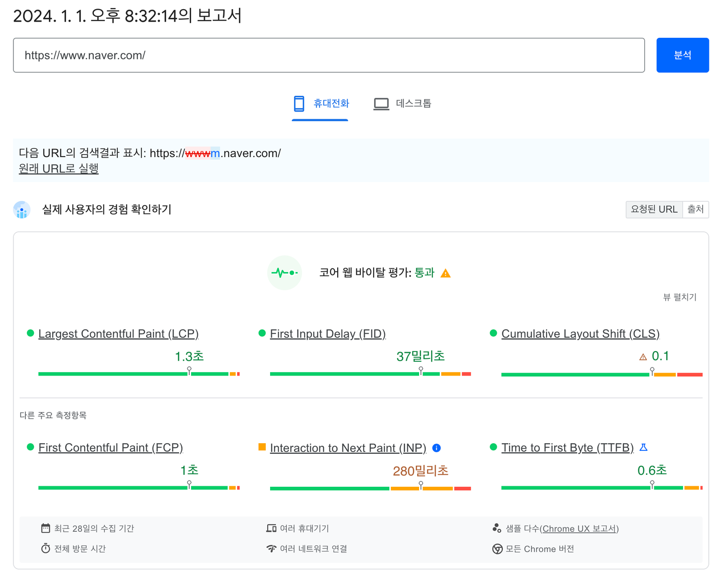Open the Chrome UX 보고서 link
Screen dimensions: 728x584
579,528
